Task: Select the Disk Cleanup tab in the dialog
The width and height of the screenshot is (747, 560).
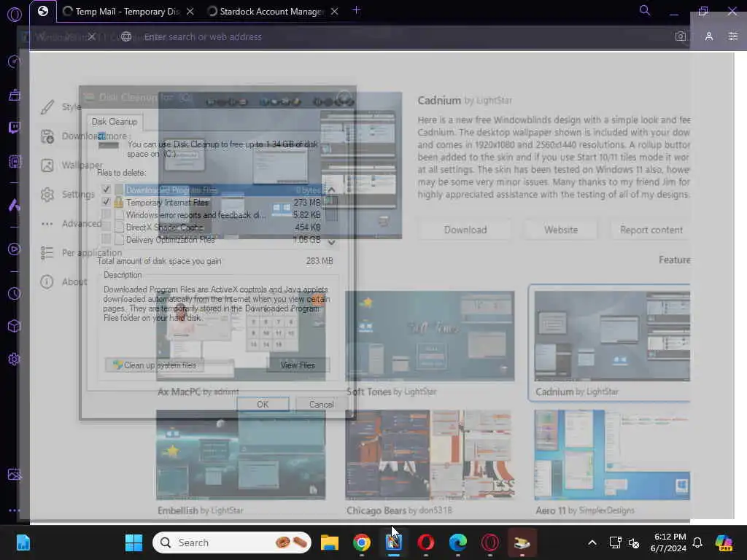Action: click(115, 122)
